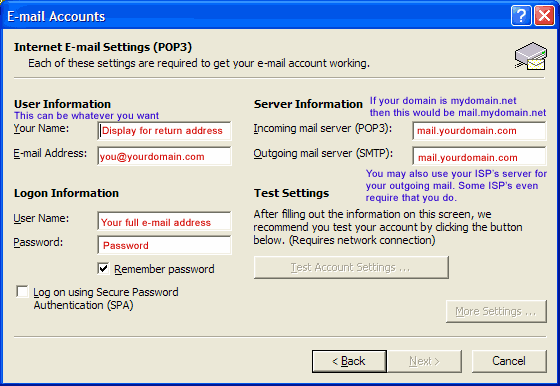Close the E-mail Accounts dialog
560x386 pixels.
544,16
